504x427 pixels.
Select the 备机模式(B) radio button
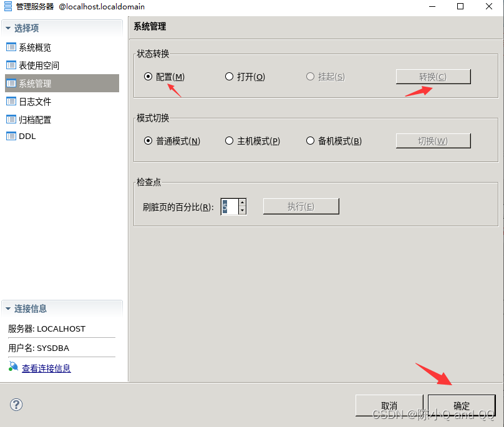pos(310,141)
